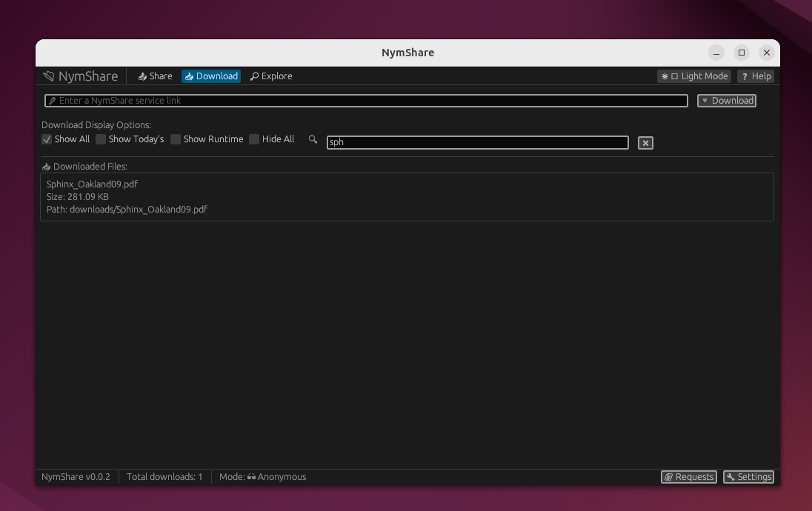Click the Download button beside link field
The image size is (812, 511).
[x=727, y=101]
